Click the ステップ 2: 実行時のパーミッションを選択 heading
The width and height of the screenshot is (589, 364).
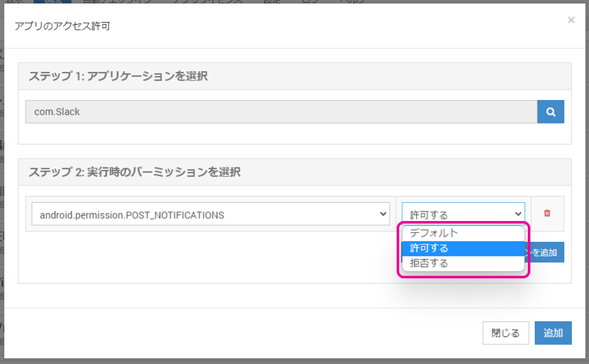134,172
